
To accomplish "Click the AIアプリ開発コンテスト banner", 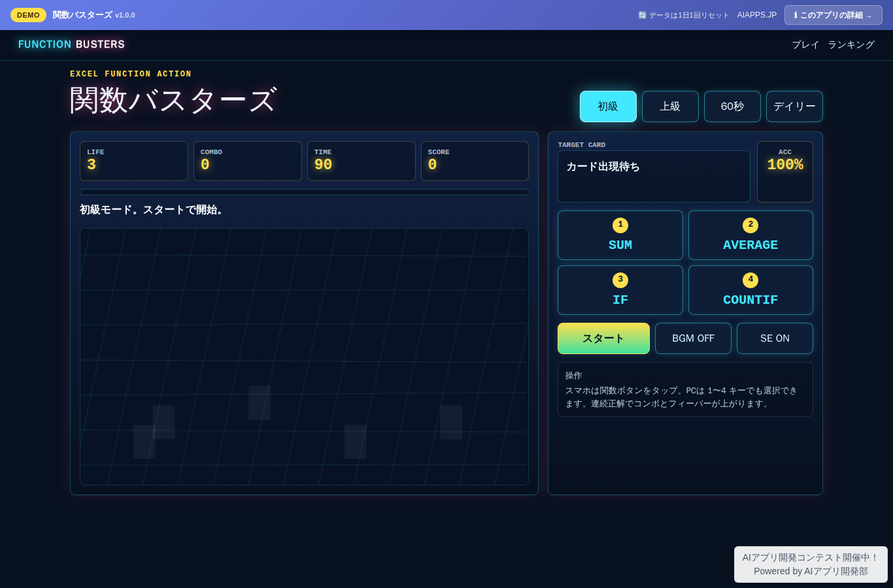I will tap(811, 564).
